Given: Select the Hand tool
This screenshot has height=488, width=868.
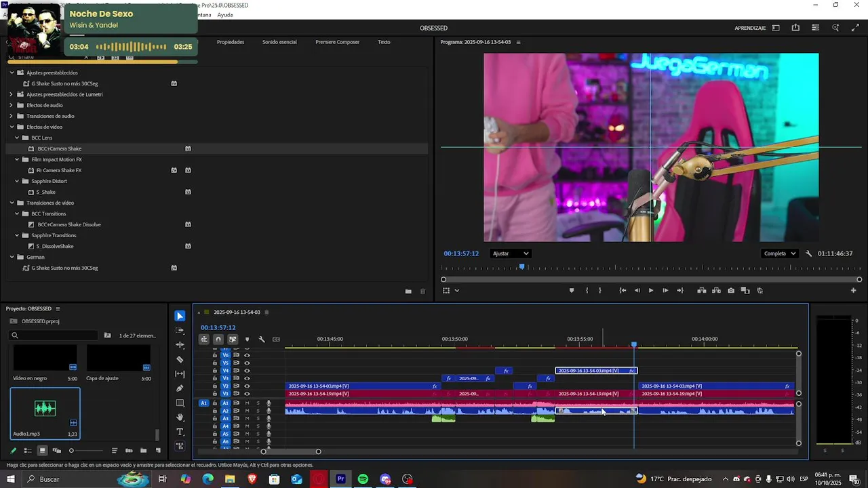Looking at the screenshot, I should point(180,418).
